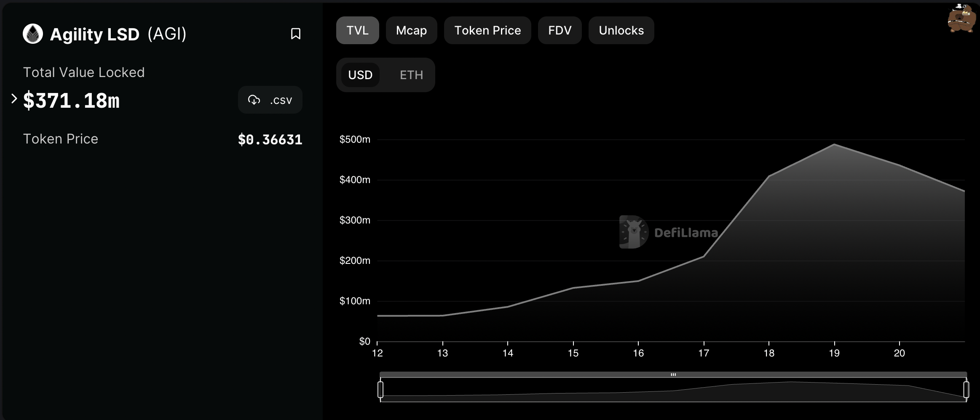The height and width of the screenshot is (420, 980).
Task: Enable the FDV chart option
Action: coord(560,30)
